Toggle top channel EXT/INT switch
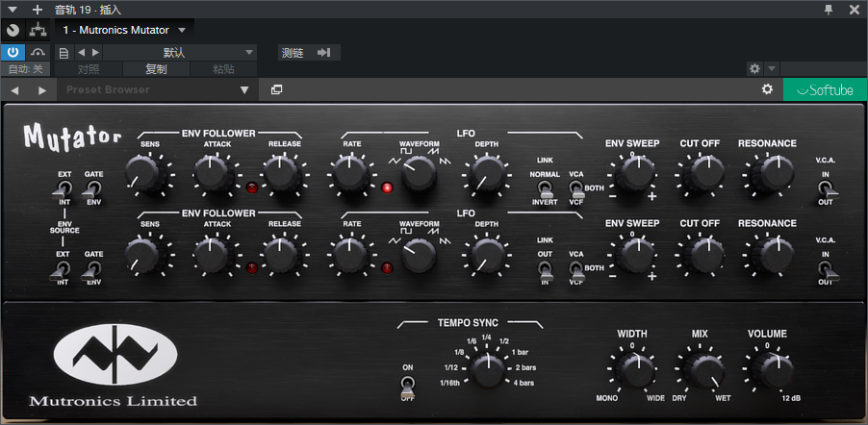Screen dimensions: 868x425 pyautogui.click(x=64, y=188)
